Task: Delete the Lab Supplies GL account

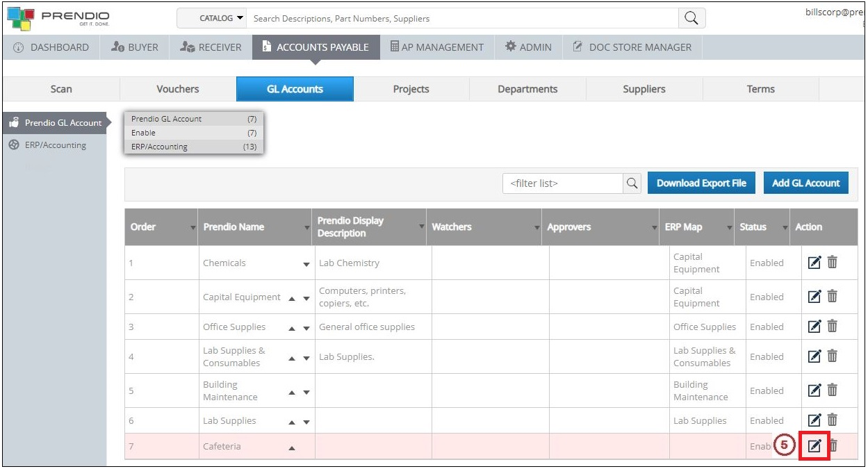Action: click(832, 420)
